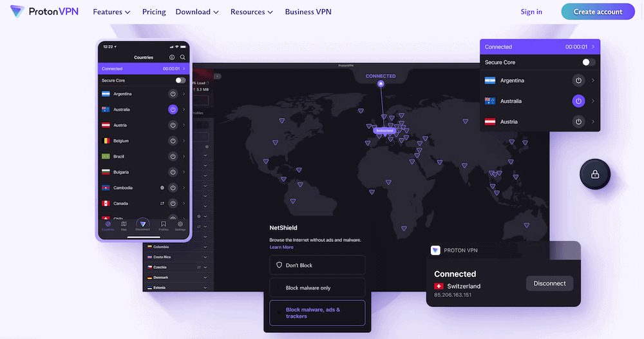Image resolution: width=644 pixels, height=339 pixels.
Task: Click the Argentina flag on the phone list
Action: 106,94
